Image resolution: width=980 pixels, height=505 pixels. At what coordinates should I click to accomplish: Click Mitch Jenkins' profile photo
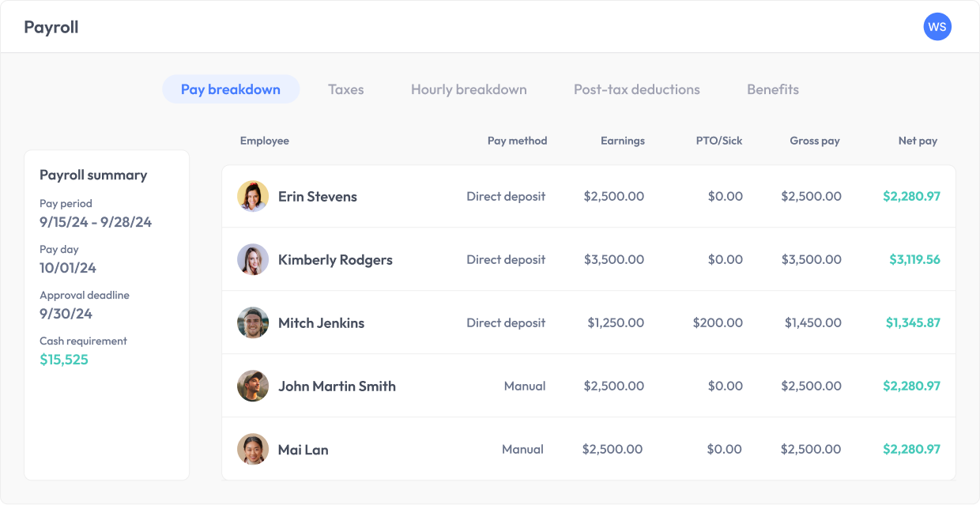(253, 322)
